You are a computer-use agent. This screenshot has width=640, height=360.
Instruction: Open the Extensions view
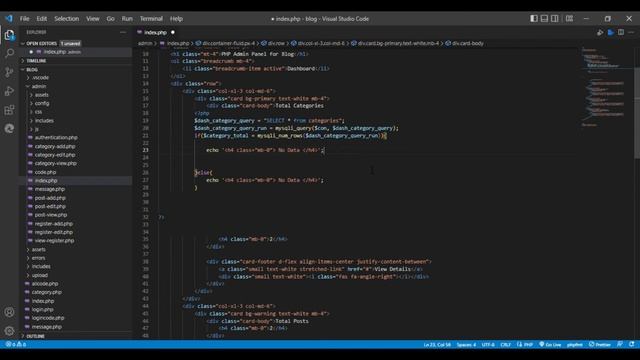tap(9, 110)
